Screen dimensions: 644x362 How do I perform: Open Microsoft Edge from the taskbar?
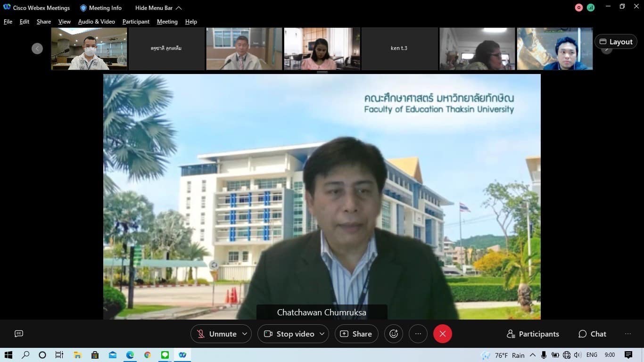pos(130,355)
